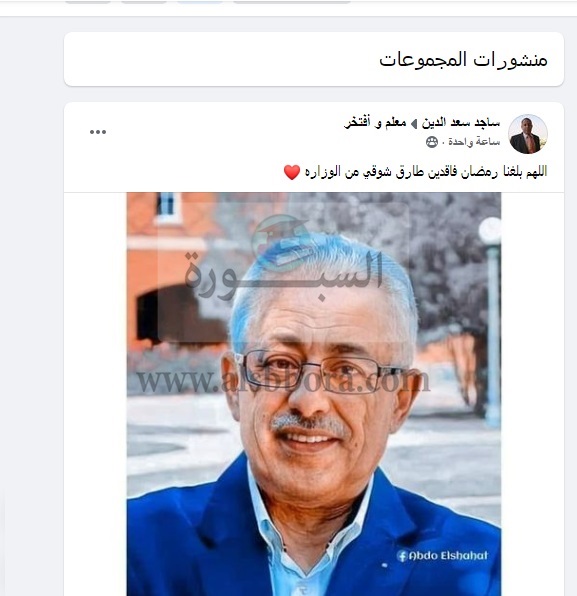The height and width of the screenshot is (596, 577).
Task: Select the blue highlighted filter pill at top
Action: coord(200,2)
